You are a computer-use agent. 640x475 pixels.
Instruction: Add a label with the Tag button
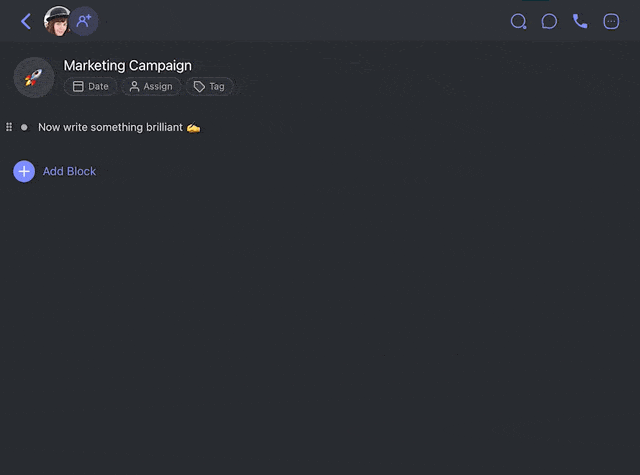pyautogui.click(x=209, y=87)
